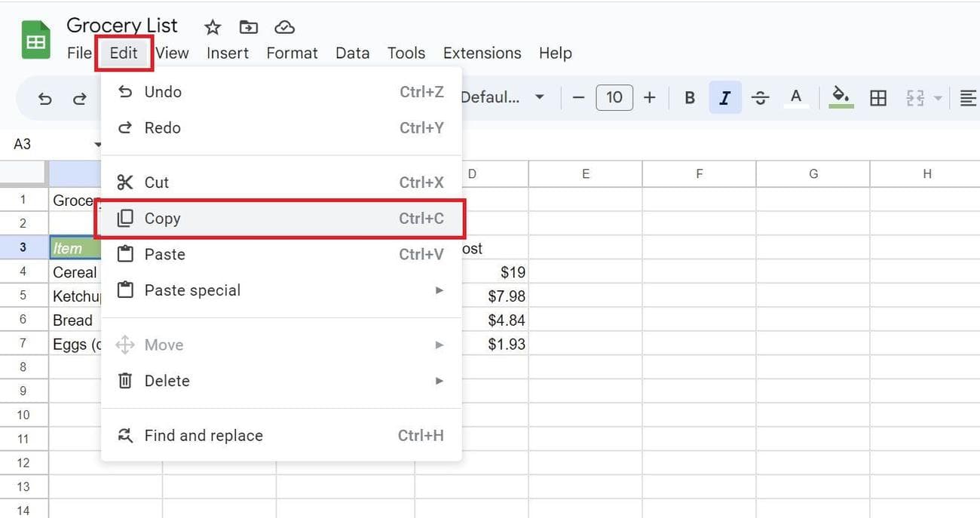Toggle italic formatting off
Image resolution: width=980 pixels, height=518 pixels.
724,98
